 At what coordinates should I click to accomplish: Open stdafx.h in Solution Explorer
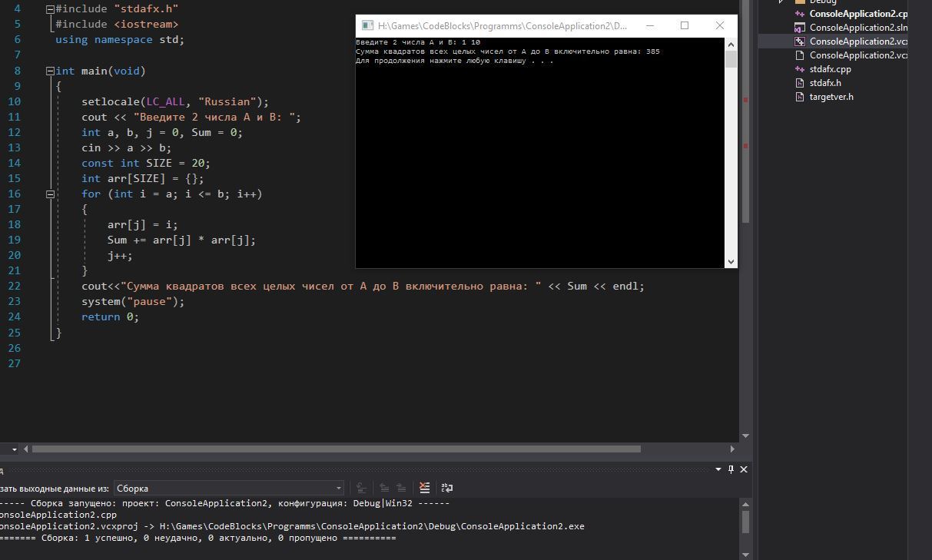tap(825, 83)
